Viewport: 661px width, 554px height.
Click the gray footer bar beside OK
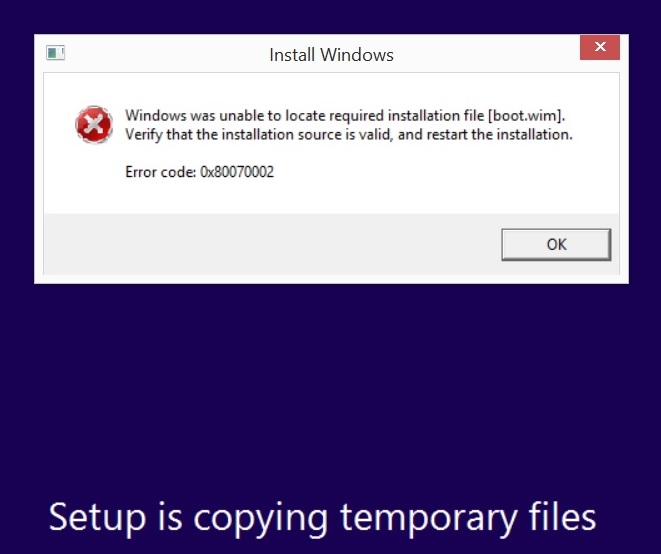point(272,245)
